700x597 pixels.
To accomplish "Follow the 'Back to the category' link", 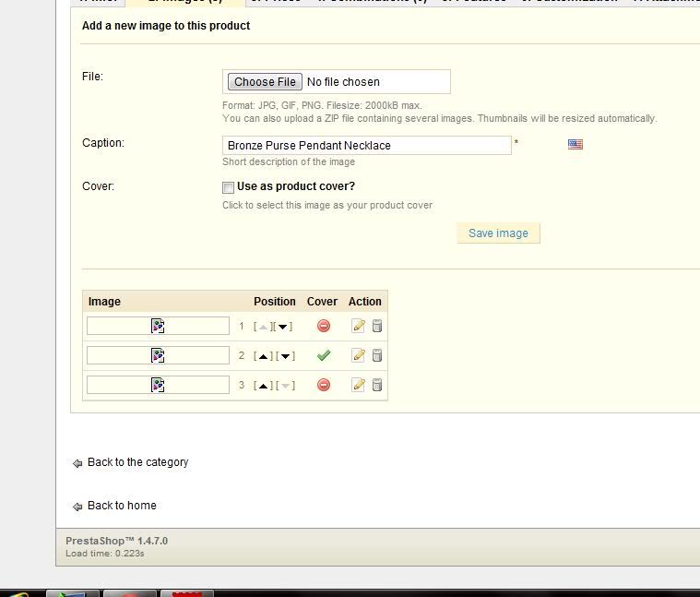I will (x=137, y=462).
